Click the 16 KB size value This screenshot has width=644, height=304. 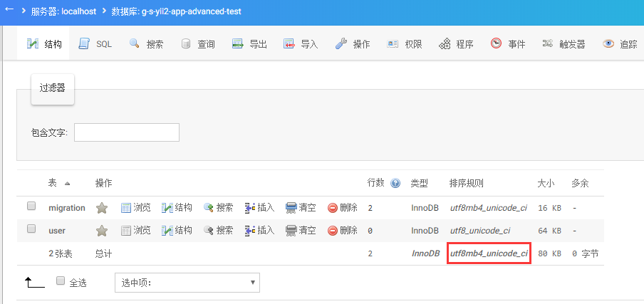pyautogui.click(x=549, y=208)
